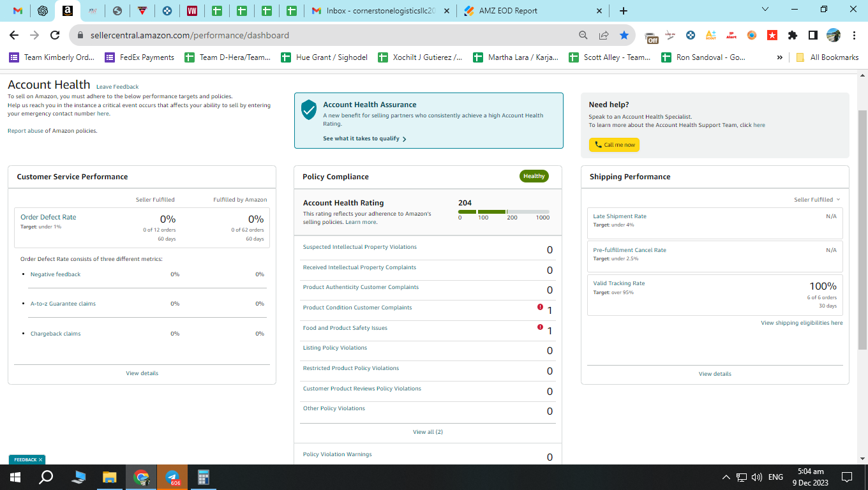Open the tab search dropdown arrow
Screen dimensions: 868x490
point(766,9)
